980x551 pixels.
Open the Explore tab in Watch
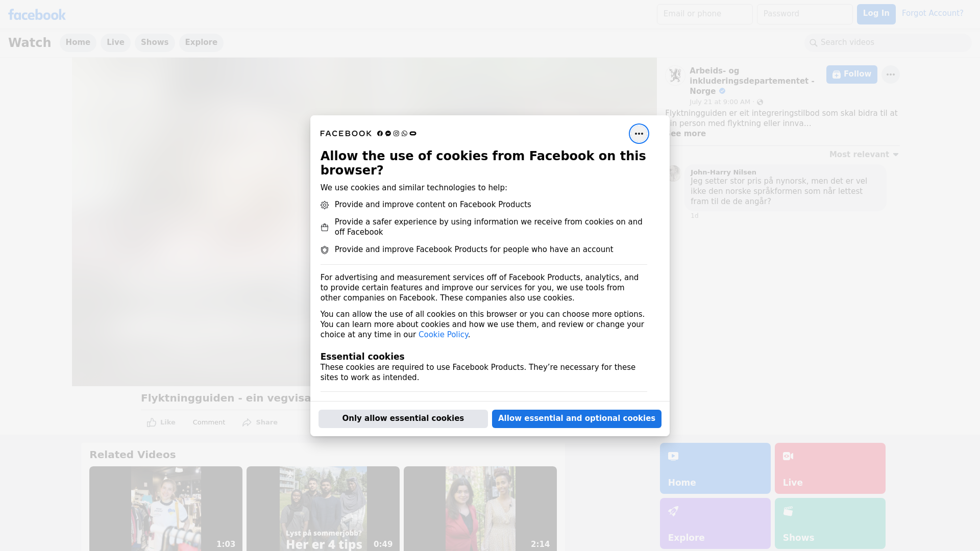(201, 42)
